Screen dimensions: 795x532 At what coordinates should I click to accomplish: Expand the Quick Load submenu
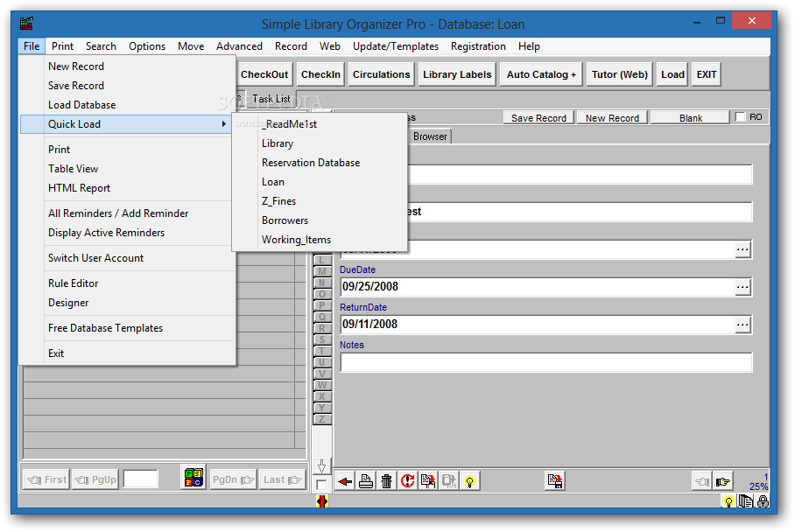click(x=126, y=124)
